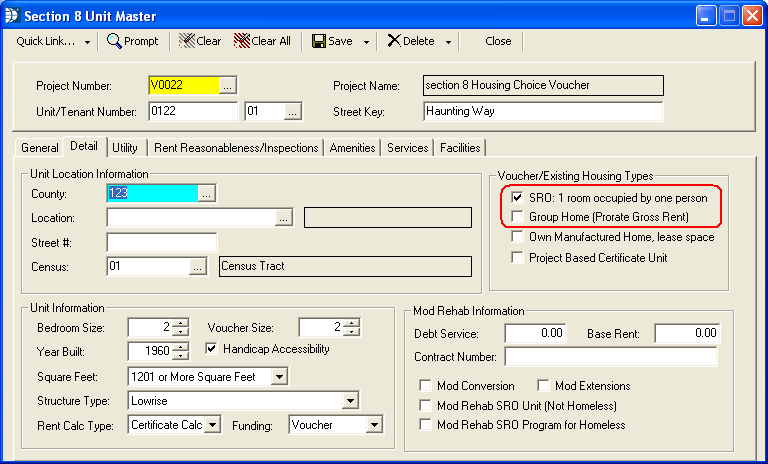Open Location lookup ellipsis button

tap(284, 218)
